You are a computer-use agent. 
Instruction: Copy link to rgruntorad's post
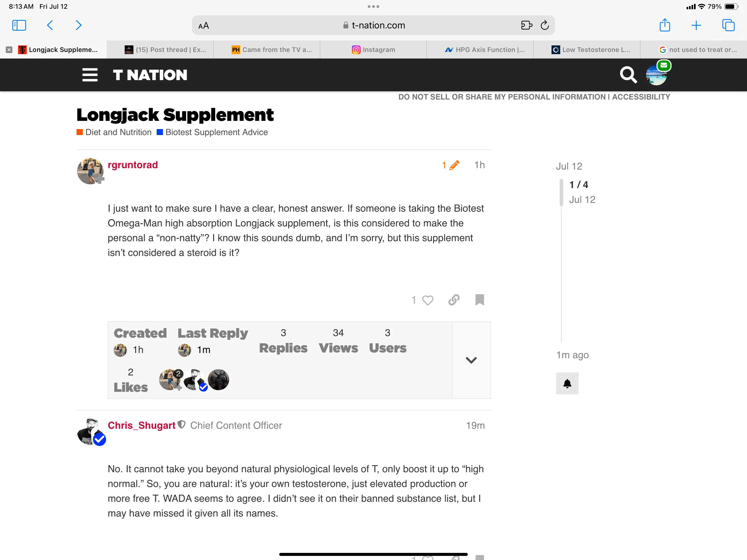(454, 300)
